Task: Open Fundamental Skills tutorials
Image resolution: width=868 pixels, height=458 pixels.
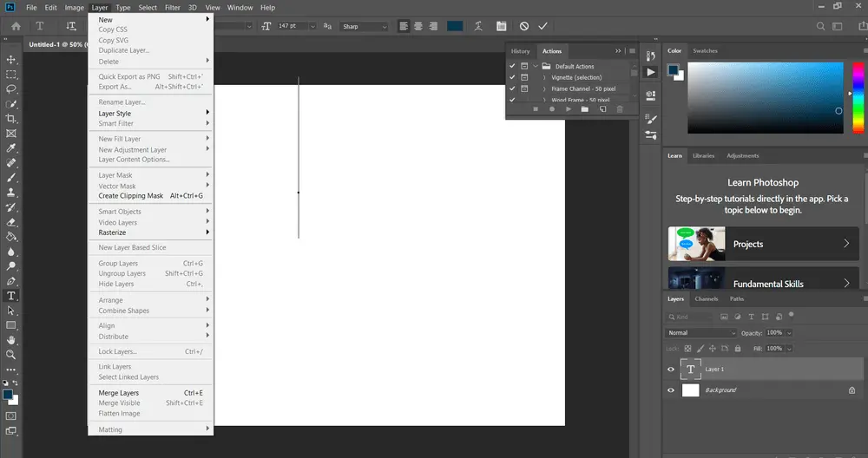Action: (763, 278)
